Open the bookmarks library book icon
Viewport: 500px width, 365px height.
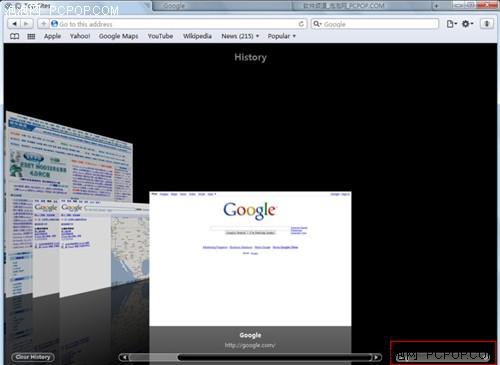[x=14, y=36]
